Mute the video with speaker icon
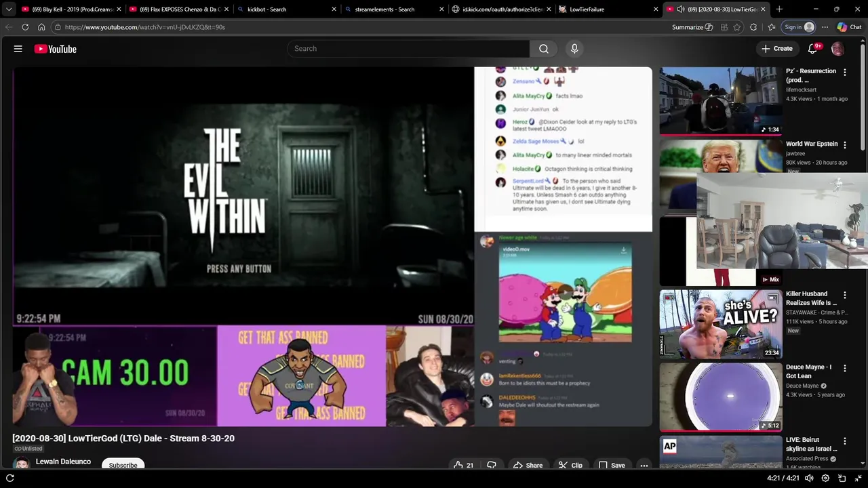868x488 pixels. [808, 478]
